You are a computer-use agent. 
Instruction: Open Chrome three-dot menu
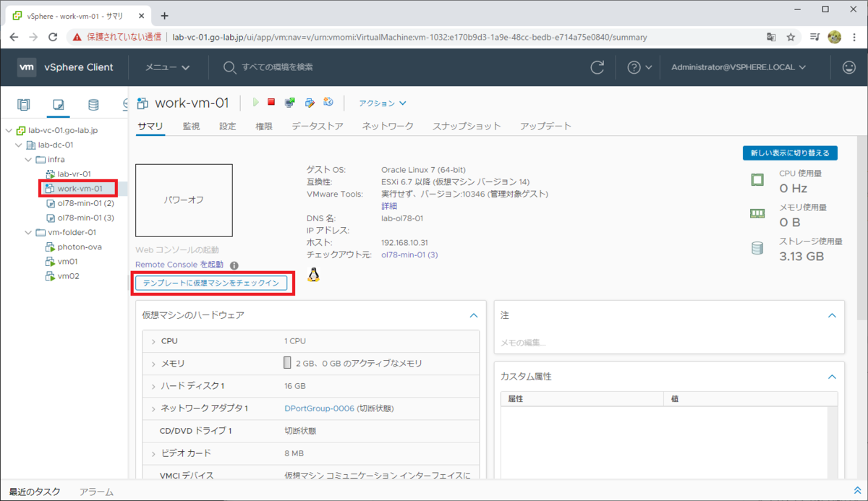tap(854, 37)
